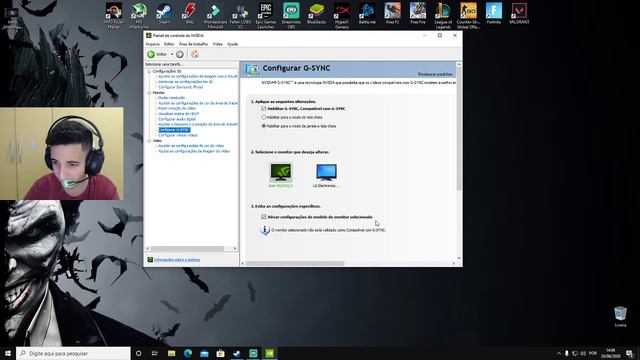Open Microsoft Store taskbar icon

point(220,353)
